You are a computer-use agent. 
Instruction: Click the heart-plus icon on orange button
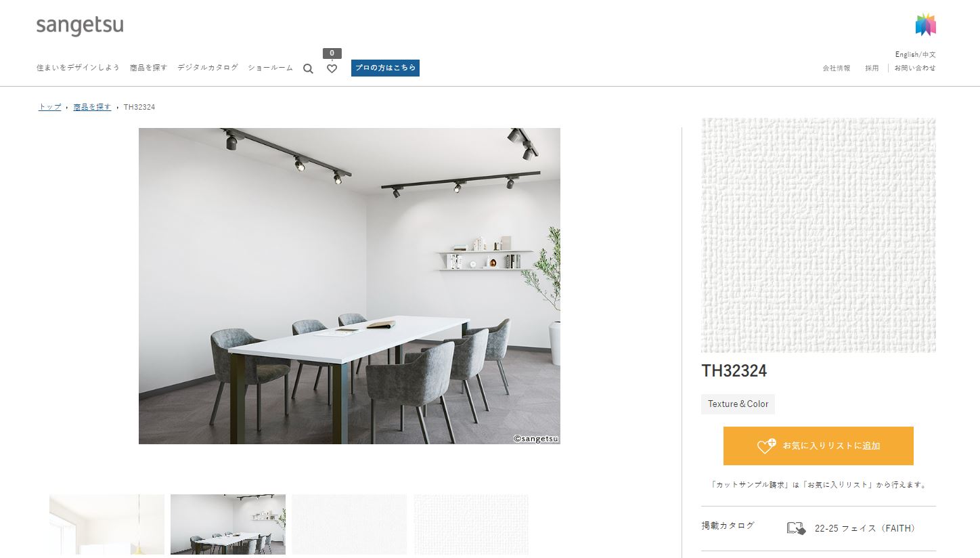click(x=766, y=446)
